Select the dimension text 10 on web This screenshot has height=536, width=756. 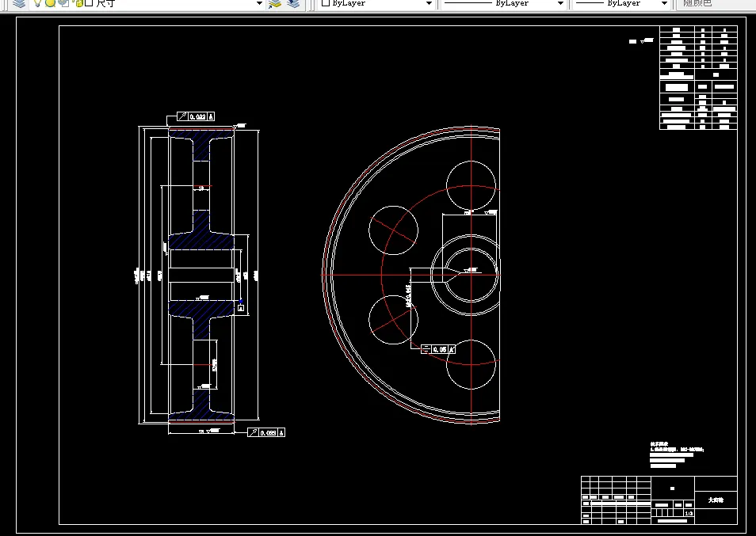201,188
